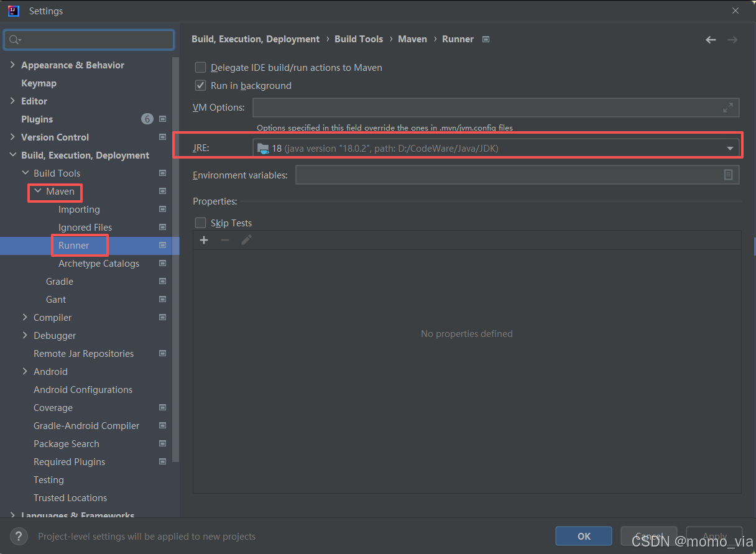This screenshot has width=756, height=554.
Task: Click the plus icon to add a property
Action: click(204, 240)
